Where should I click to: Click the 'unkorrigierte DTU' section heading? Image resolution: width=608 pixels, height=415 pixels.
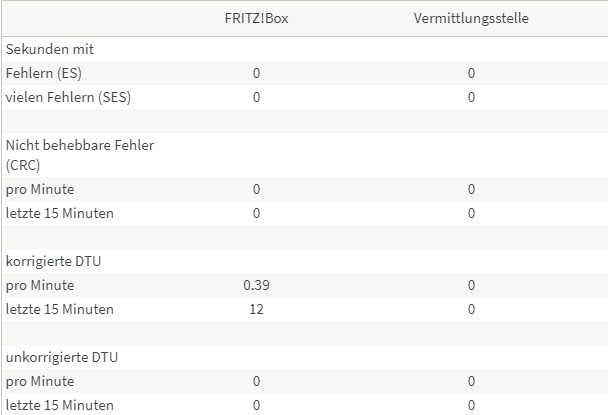[61, 357]
